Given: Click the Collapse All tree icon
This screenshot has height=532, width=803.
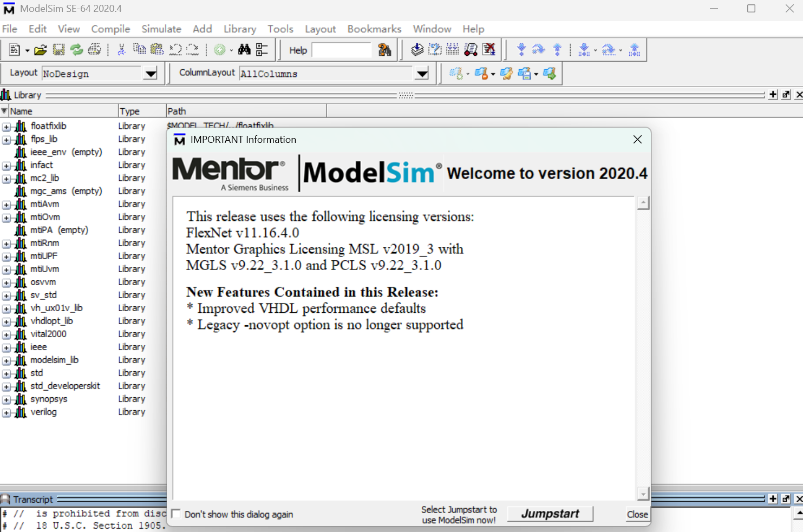Looking at the screenshot, I should coord(262,50).
